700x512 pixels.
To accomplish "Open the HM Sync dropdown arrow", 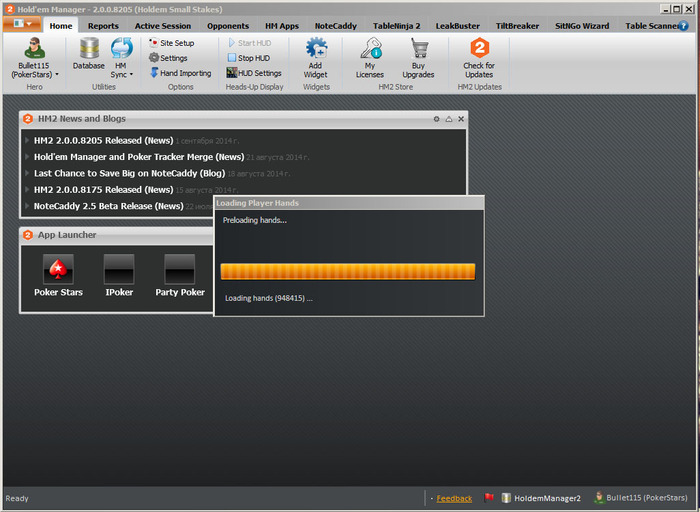I will click(131, 75).
